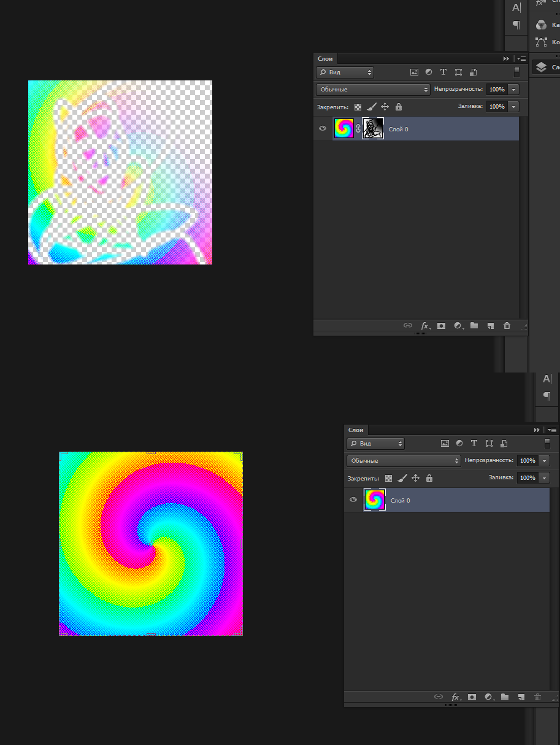
Task: Select Слои tab in upper panel
Action: pyautogui.click(x=326, y=59)
